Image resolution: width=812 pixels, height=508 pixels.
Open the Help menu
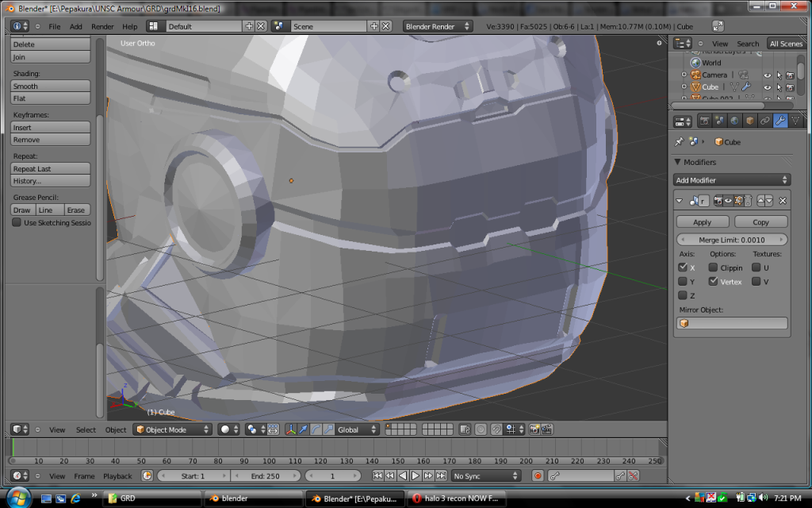(x=130, y=26)
